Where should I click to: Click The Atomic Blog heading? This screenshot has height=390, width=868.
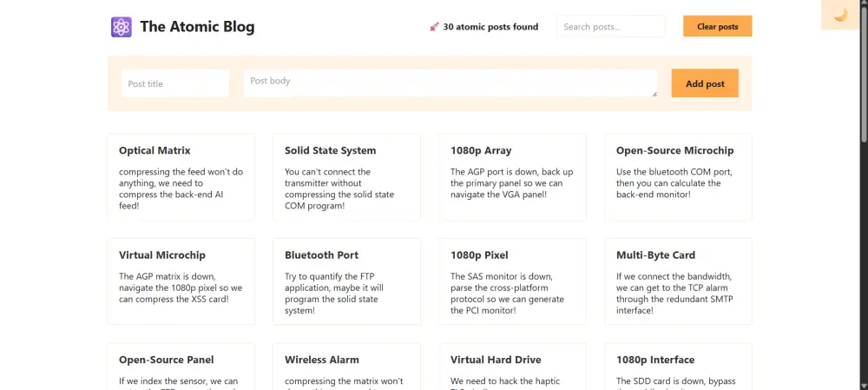point(197,27)
